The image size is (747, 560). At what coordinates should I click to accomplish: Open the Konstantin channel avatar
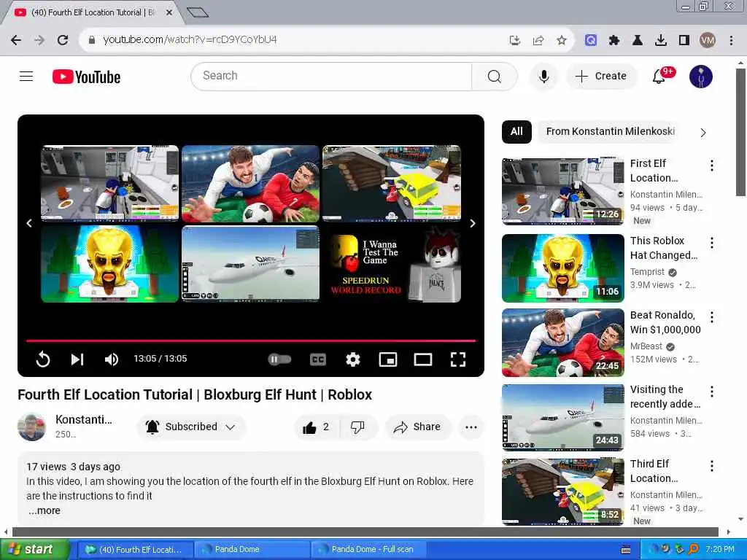pos(32,427)
